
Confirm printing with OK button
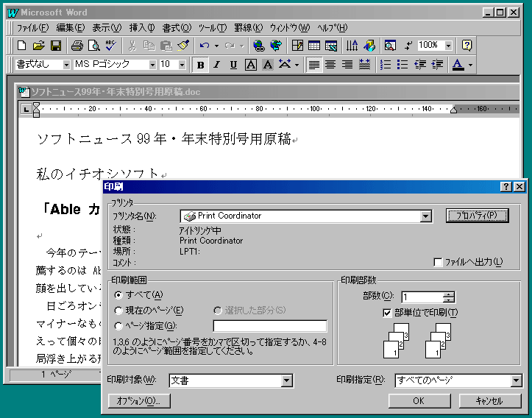click(x=419, y=401)
